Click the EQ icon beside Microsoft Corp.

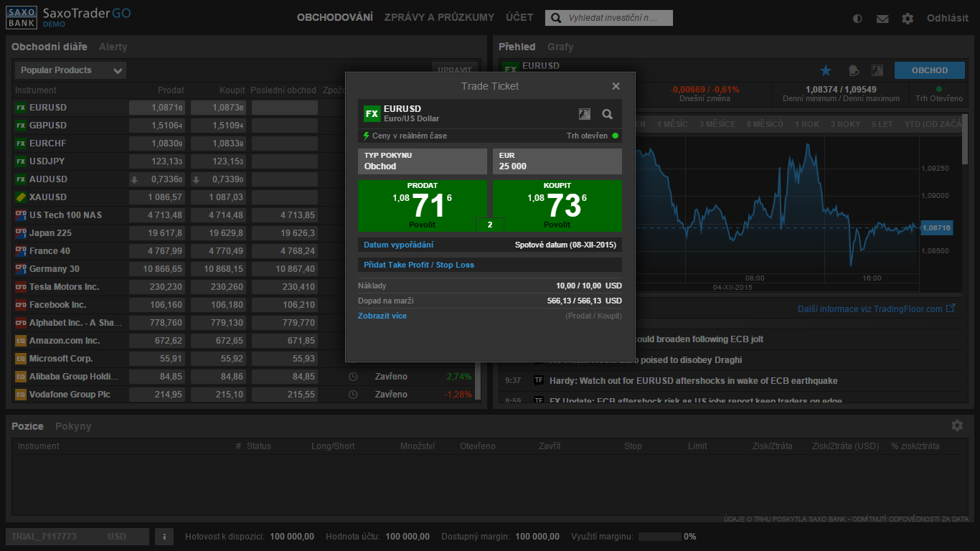pyautogui.click(x=21, y=359)
